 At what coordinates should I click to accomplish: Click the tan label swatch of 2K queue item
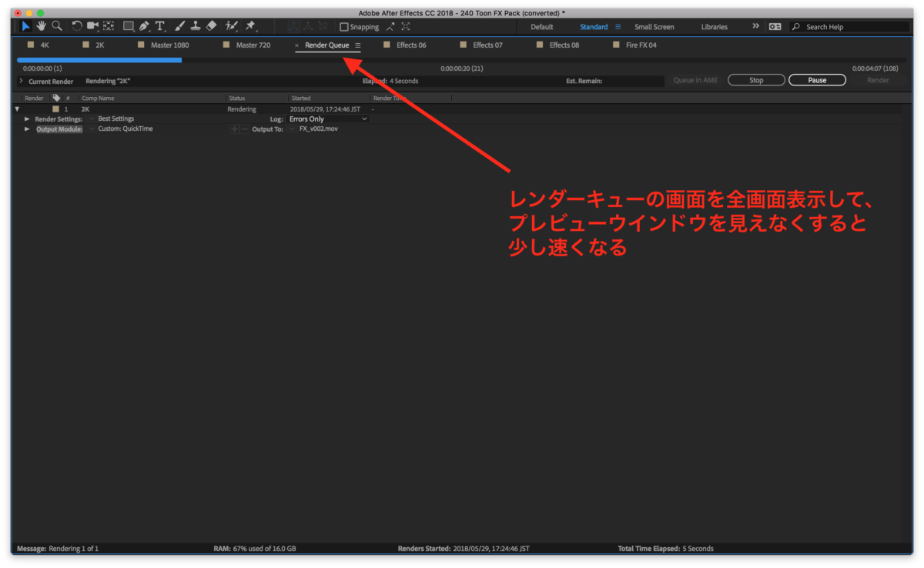pyautogui.click(x=55, y=109)
